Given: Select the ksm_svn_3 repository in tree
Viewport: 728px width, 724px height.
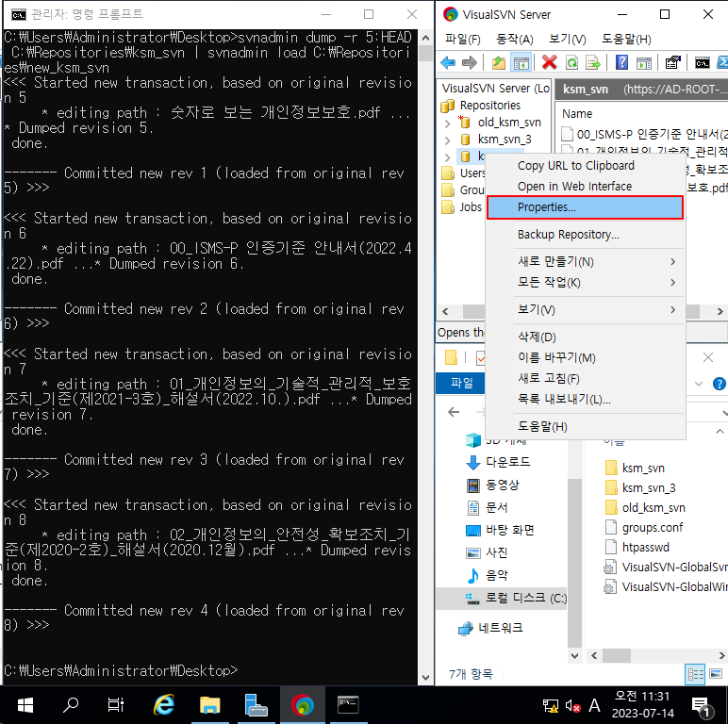Looking at the screenshot, I should tap(505, 140).
